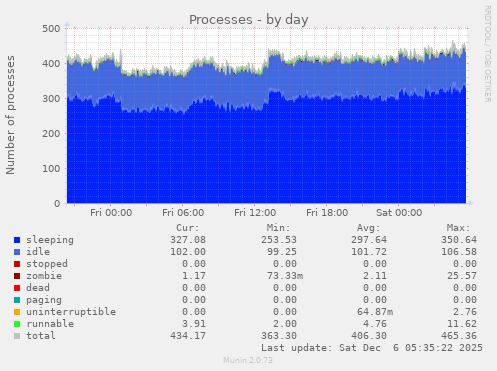
Task: Click the 'Max:' column header
Action: pyautogui.click(x=458, y=228)
